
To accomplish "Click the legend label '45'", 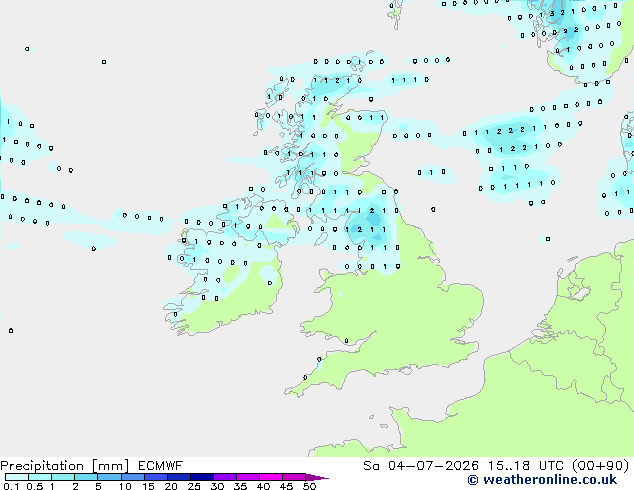I will (x=286, y=486).
